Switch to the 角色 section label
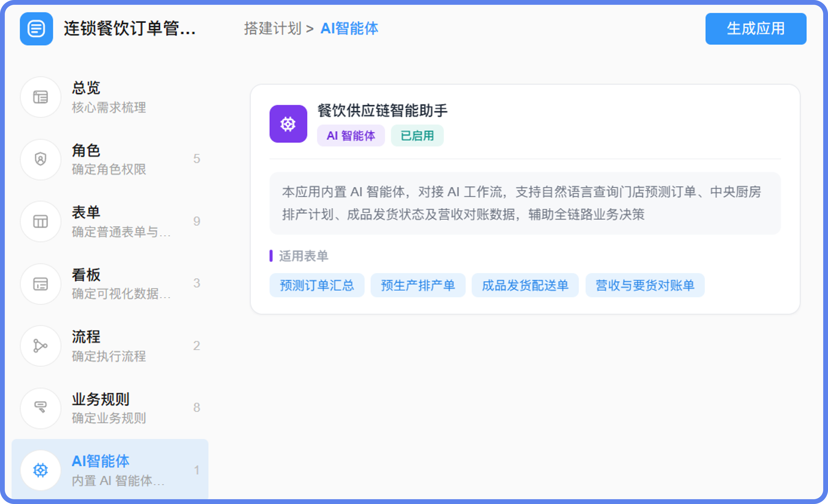Image resolution: width=828 pixels, height=504 pixels. [x=86, y=150]
